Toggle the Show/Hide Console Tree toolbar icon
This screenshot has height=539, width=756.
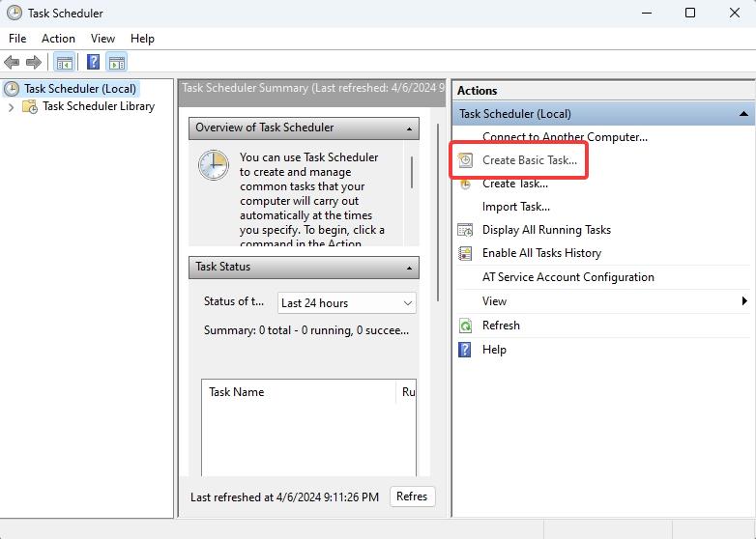[x=64, y=62]
